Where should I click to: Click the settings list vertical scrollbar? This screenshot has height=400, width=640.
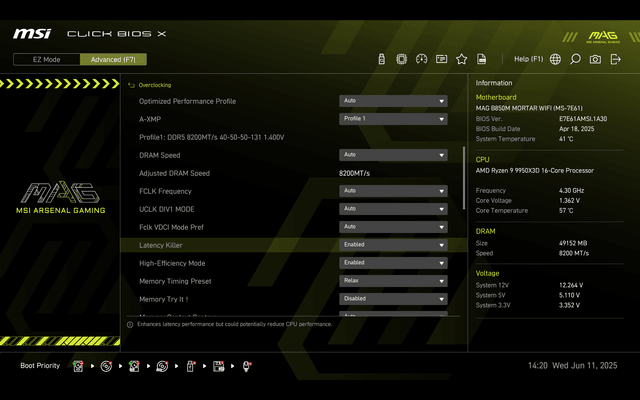point(464,178)
